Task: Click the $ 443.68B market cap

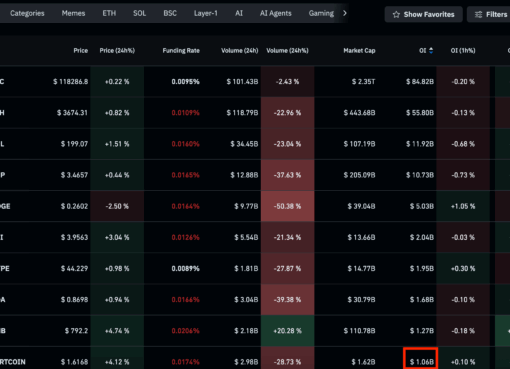Action: (359, 113)
